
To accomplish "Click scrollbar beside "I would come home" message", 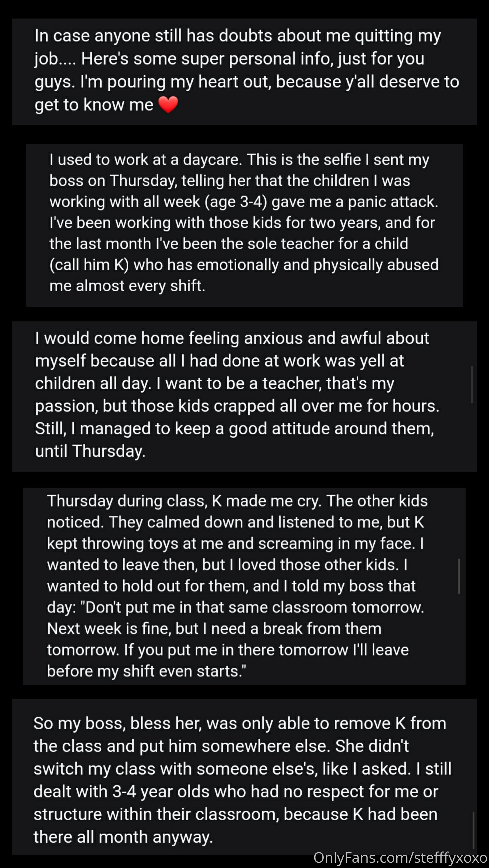I will (x=472, y=384).
